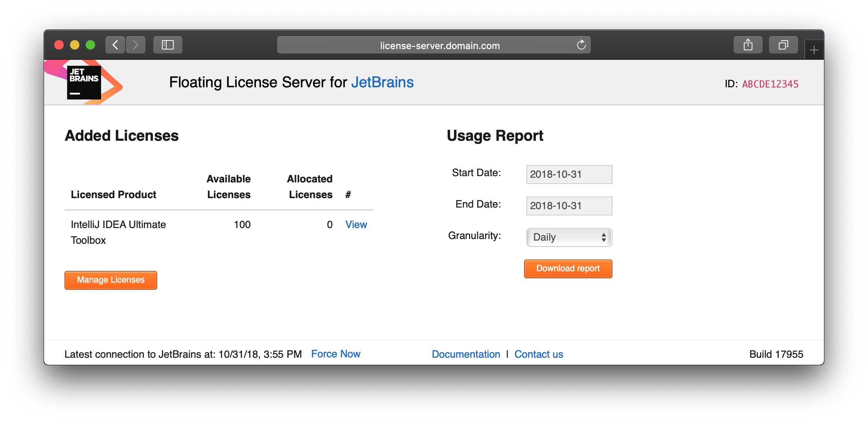The width and height of the screenshot is (868, 423).
Task: Show all tabs with the tab overview icon
Action: tap(783, 44)
